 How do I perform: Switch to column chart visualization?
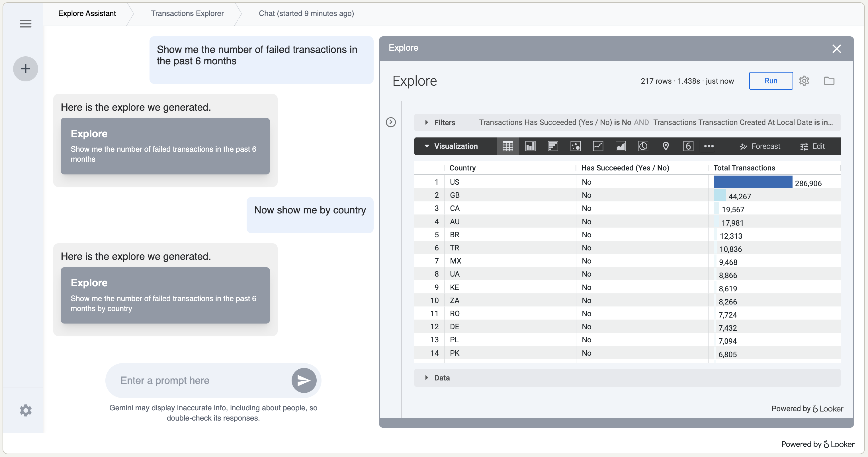[x=530, y=146]
